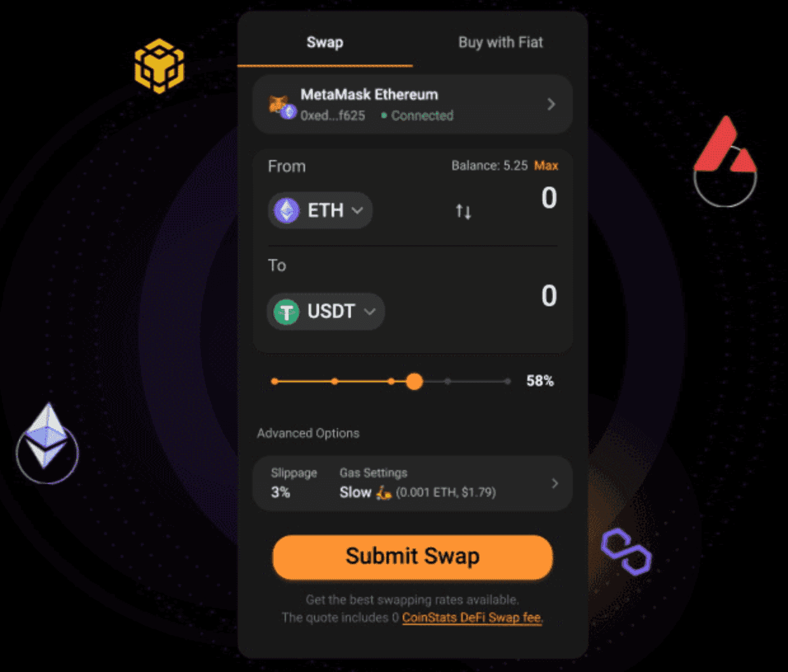Open the USDT token dropdown

325,311
